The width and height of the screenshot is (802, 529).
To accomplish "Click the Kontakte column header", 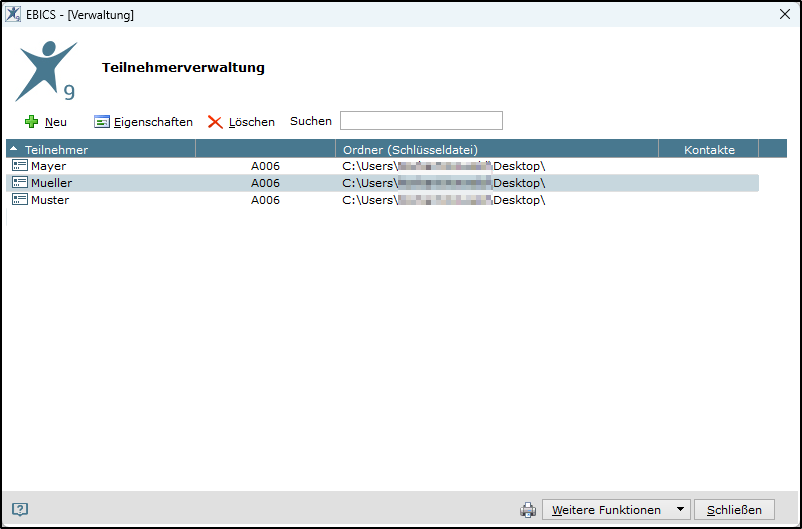I will (x=709, y=150).
